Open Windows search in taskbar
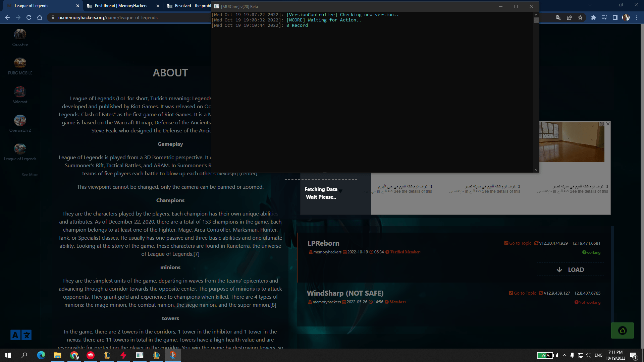 (x=24, y=355)
